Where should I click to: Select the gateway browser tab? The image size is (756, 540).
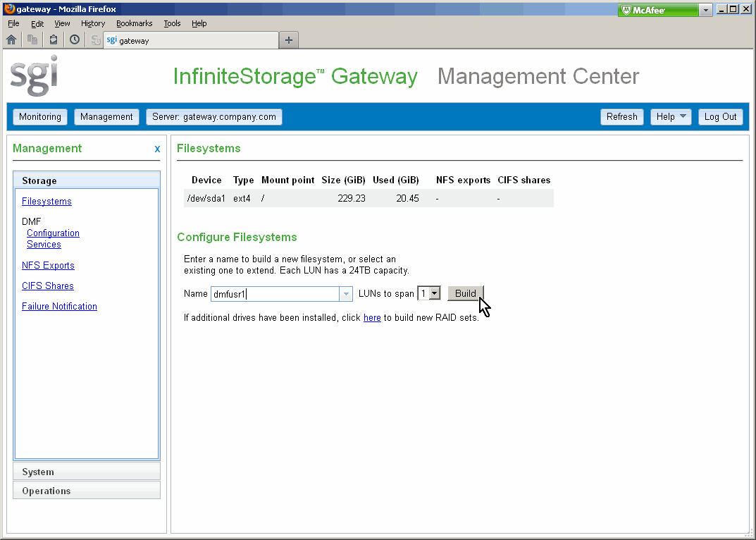(191, 41)
